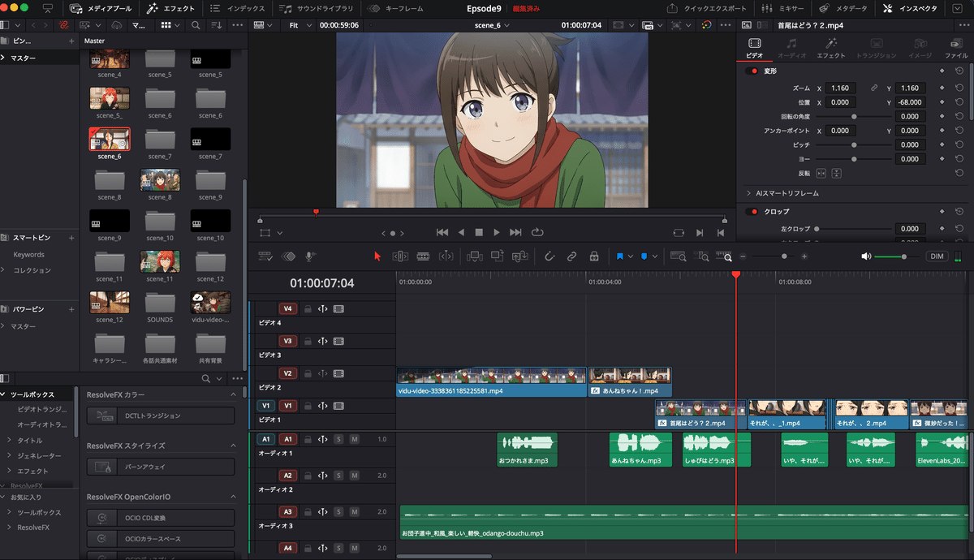
Task: Click the Zoom X value field
Action: 840,88
